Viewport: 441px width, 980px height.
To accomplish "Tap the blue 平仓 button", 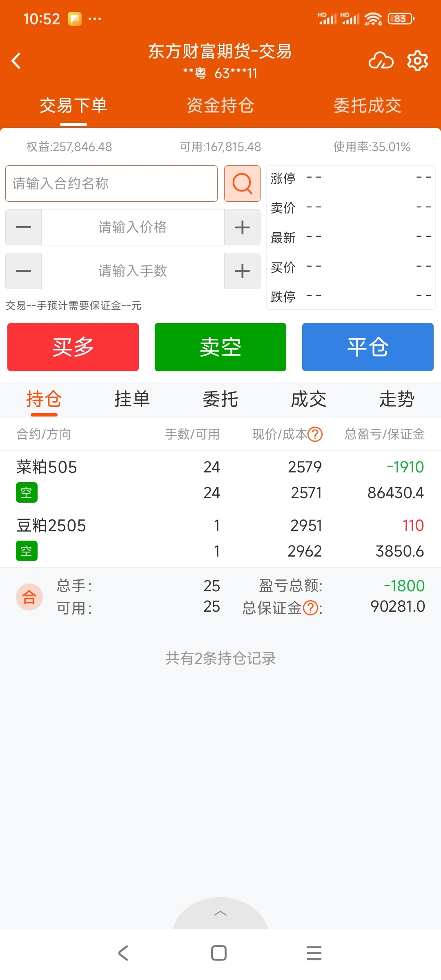I will [368, 347].
